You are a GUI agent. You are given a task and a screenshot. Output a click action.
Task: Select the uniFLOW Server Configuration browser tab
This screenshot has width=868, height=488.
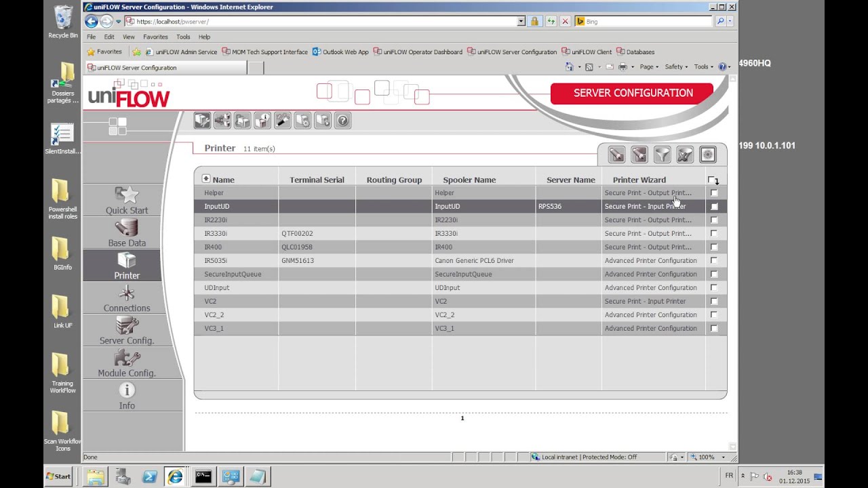[x=165, y=68]
